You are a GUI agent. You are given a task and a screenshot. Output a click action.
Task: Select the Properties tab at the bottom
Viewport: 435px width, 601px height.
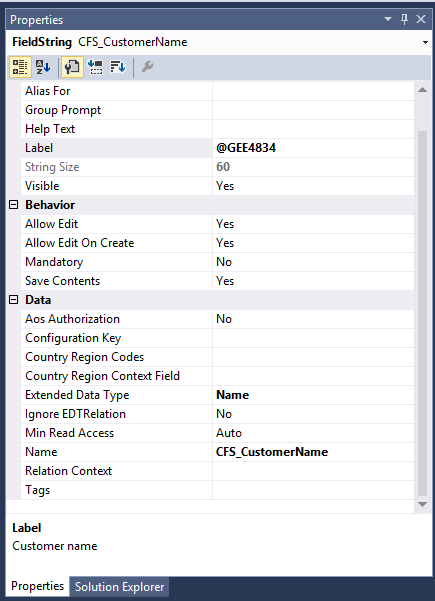click(x=37, y=586)
